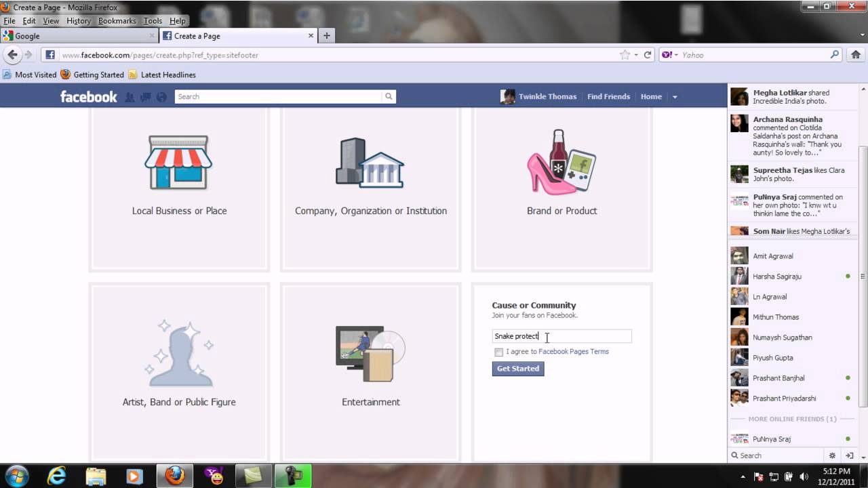This screenshot has width=868, height=488.
Task: Click the Get Started button
Action: (x=518, y=369)
